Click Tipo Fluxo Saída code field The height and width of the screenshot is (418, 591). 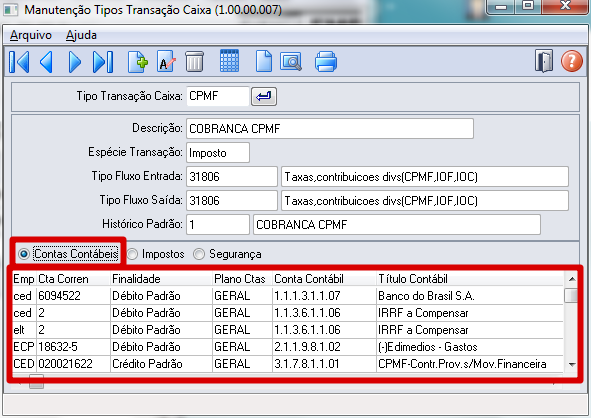pyautogui.click(x=232, y=201)
